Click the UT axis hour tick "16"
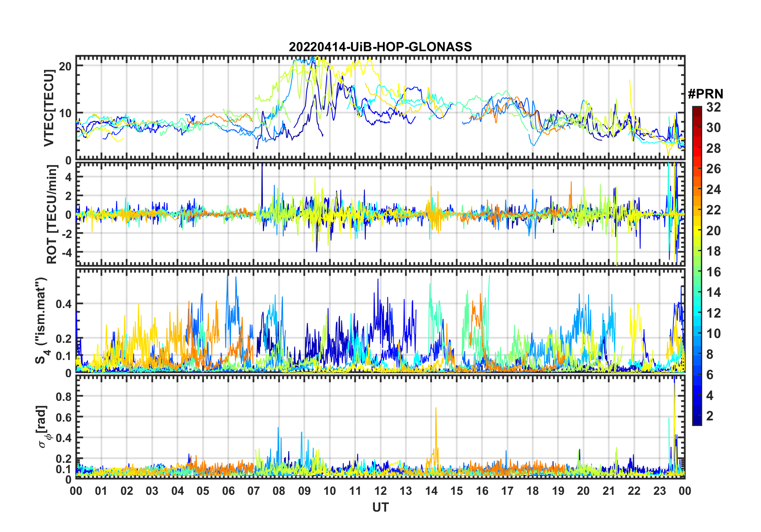 pos(482,491)
